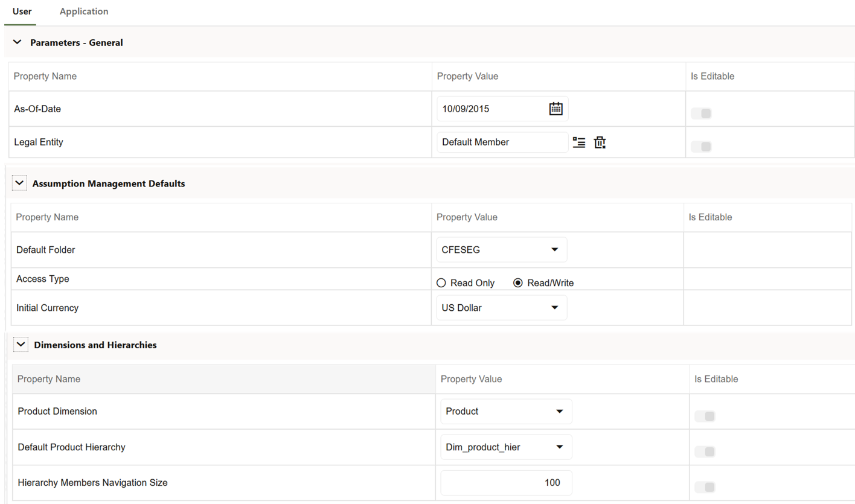Open the Default Folder dropdown
Image resolution: width=855 pixels, height=504 pixels.
(x=554, y=249)
